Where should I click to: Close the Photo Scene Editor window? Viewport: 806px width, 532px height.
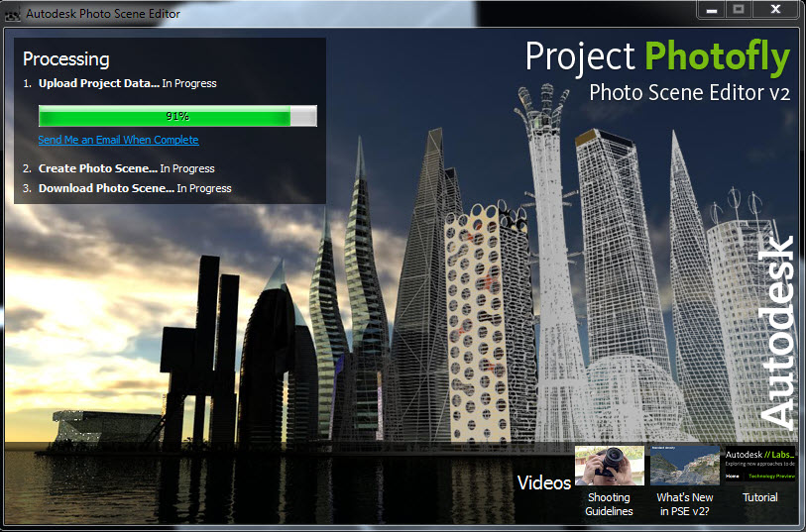coord(776,10)
